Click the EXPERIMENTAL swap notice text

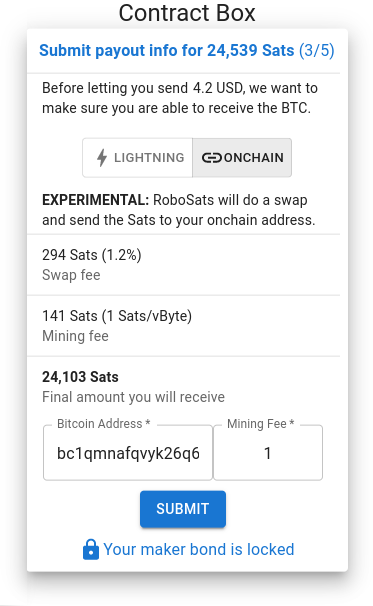(x=179, y=210)
